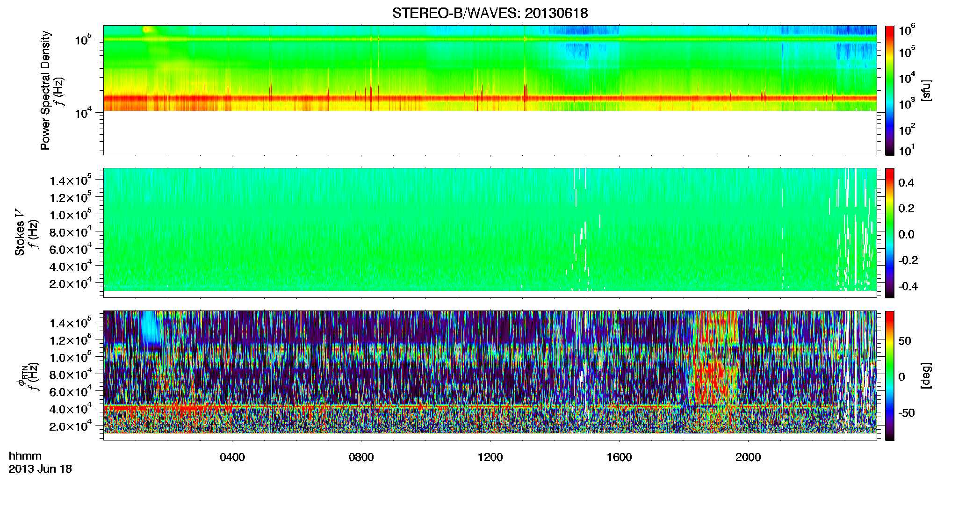
Task: Click the 0.2 value on Stokes colorbar
Action: click(x=906, y=209)
